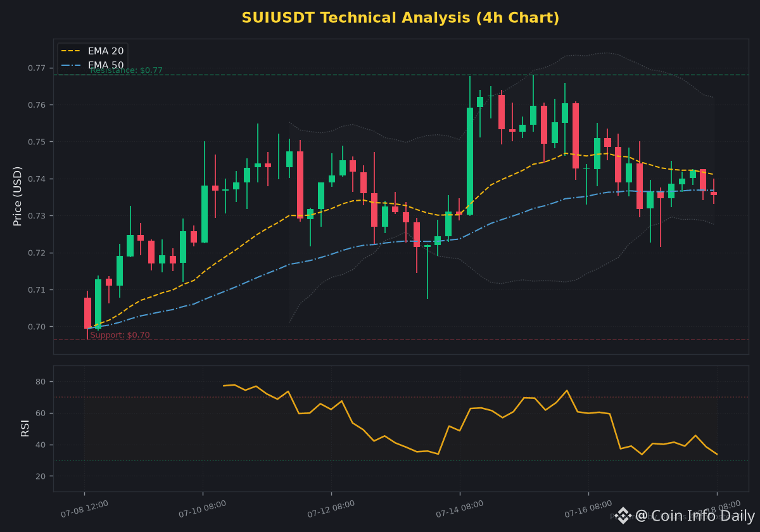Select the 0.74 price tick label

[x=37, y=179]
